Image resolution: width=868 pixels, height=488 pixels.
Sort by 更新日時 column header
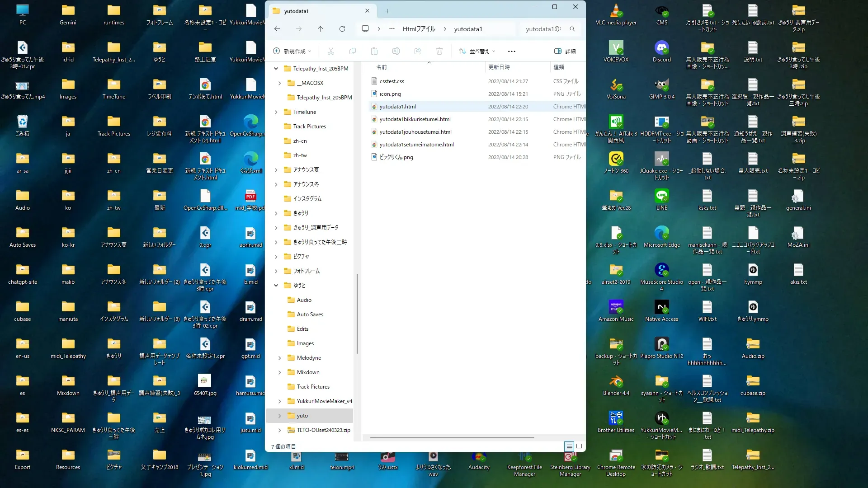[x=499, y=67]
